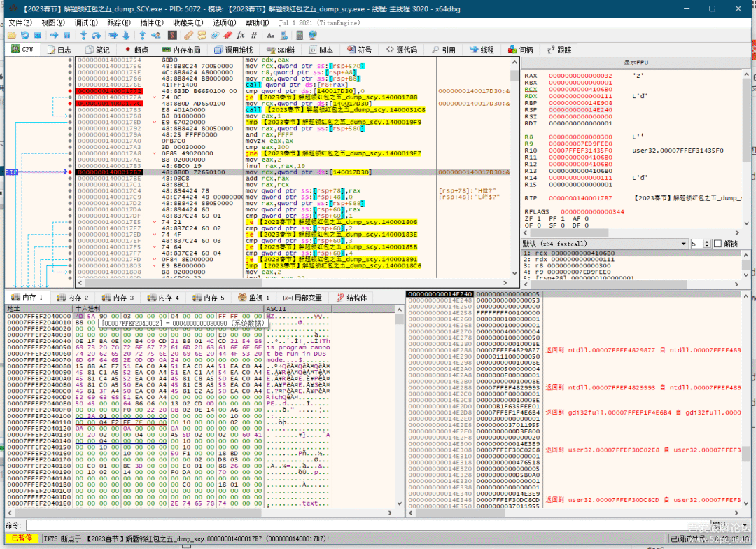Click the Trace into icon
756x549 pixels.
tap(113, 35)
